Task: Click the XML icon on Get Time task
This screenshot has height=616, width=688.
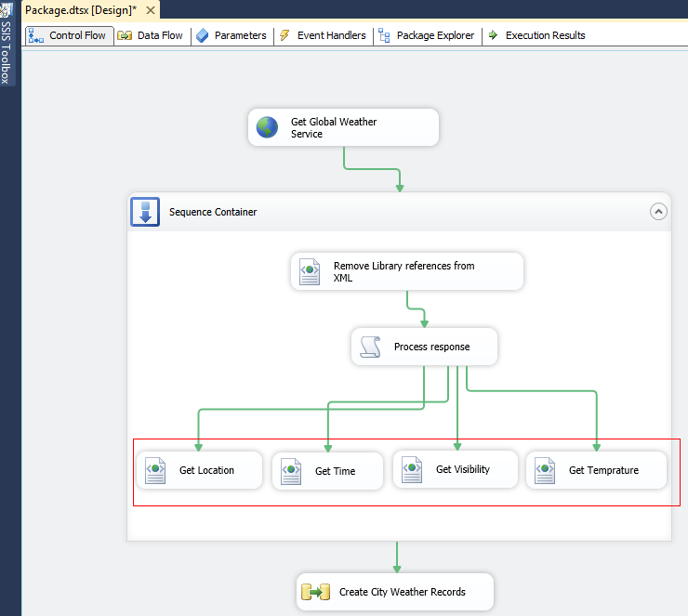Action: coord(291,471)
